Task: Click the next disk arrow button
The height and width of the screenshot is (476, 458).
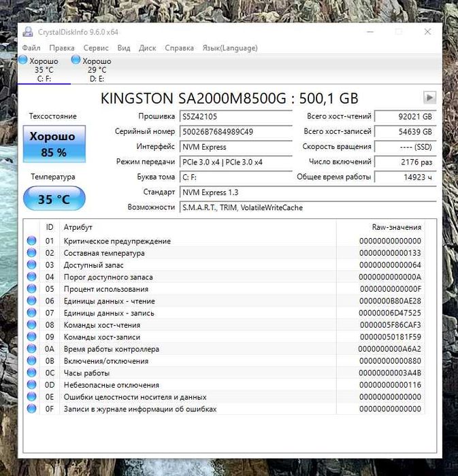Action: 429,98
